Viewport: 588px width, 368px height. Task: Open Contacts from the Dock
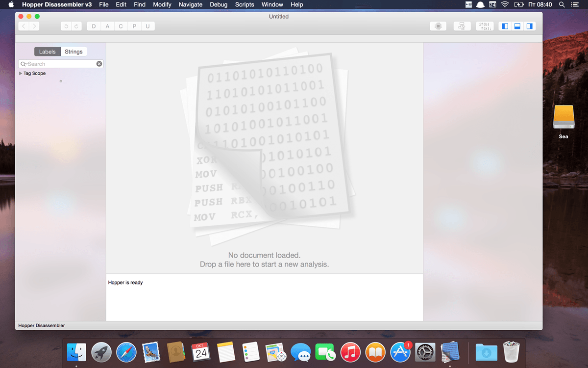176,352
